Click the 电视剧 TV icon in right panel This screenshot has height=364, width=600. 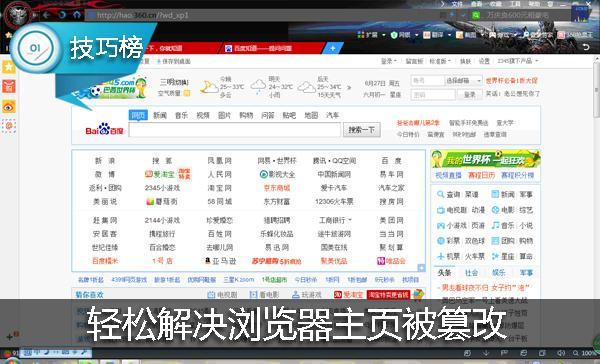[440, 210]
